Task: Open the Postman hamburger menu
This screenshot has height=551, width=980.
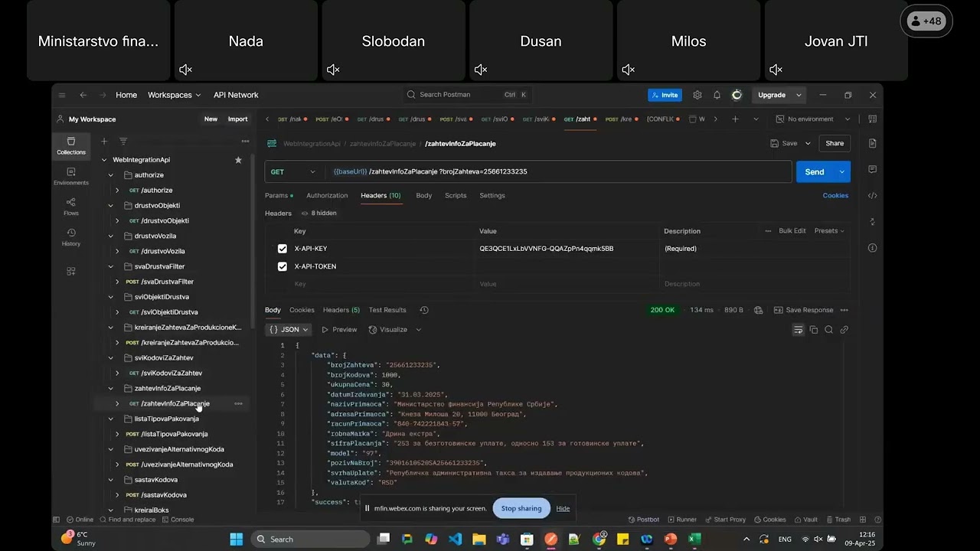Action: (x=62, y=95)
